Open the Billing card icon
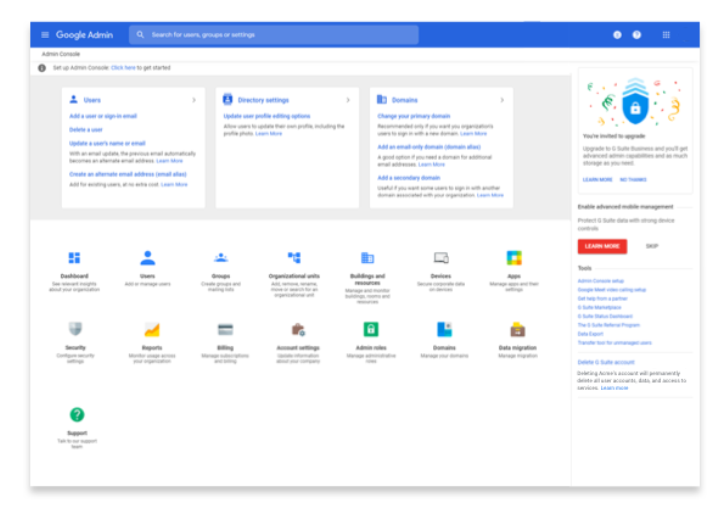 (225, 329)
